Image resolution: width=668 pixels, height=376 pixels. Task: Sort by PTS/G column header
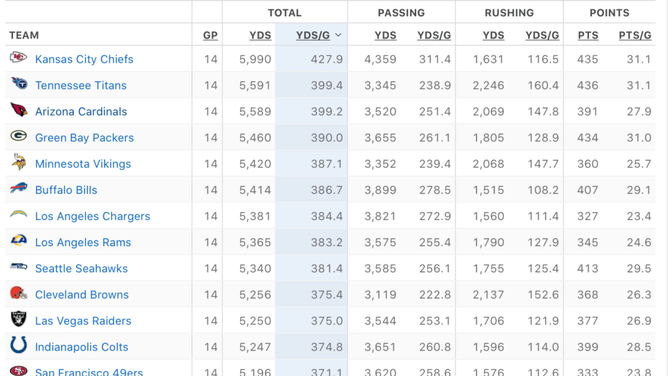[635, 35]
